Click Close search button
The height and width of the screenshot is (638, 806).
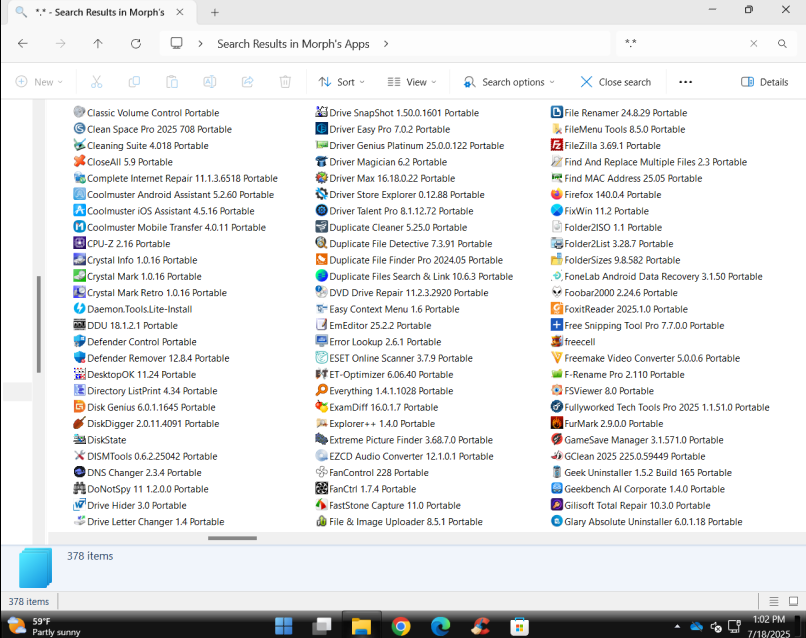[x=616, y=82]
